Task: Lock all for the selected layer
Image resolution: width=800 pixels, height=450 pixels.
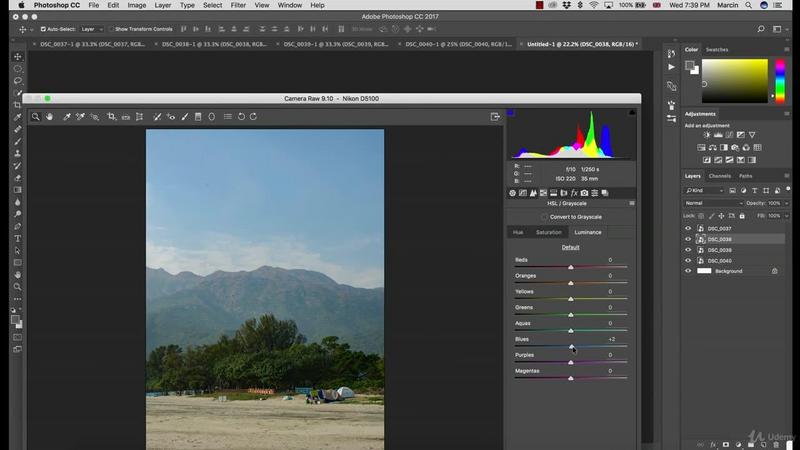Action: coord(742,216)
